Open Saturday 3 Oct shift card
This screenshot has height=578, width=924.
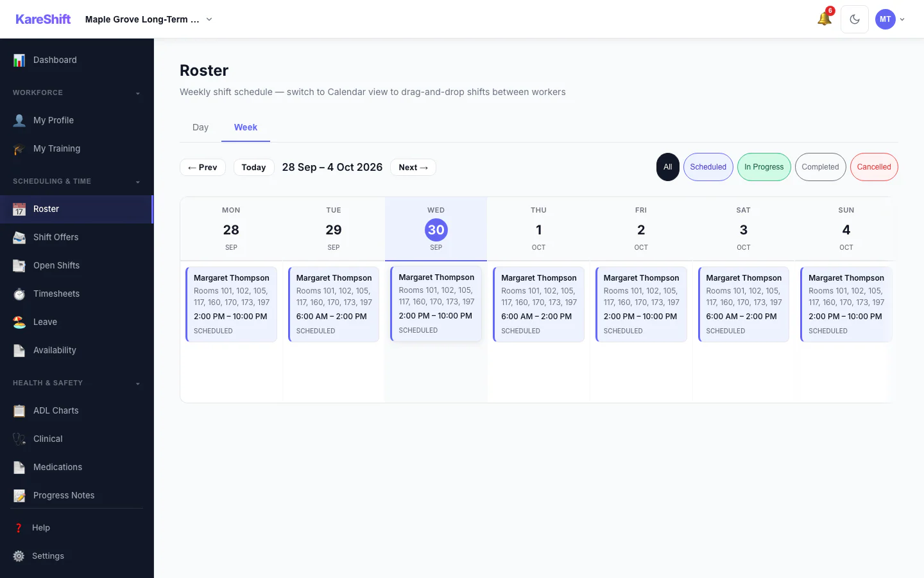coord(744,304)
